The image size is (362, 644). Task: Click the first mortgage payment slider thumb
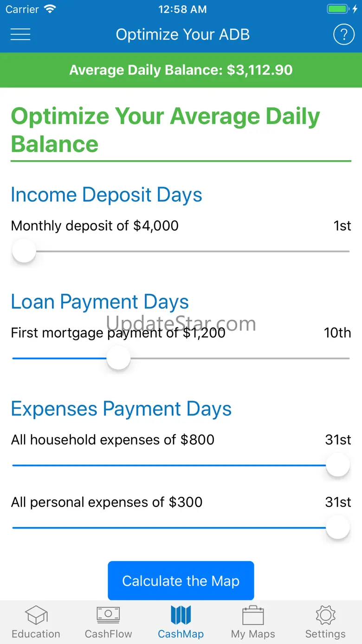pos(118,358)
